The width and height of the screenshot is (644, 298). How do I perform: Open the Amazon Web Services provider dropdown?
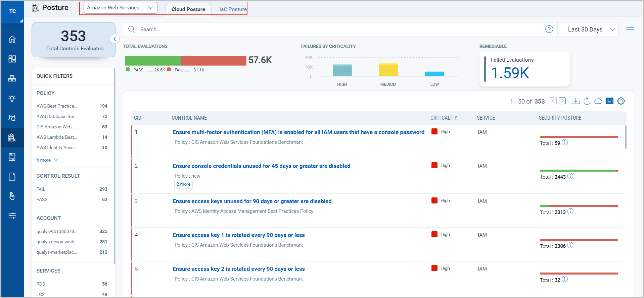tap(120, 8)
